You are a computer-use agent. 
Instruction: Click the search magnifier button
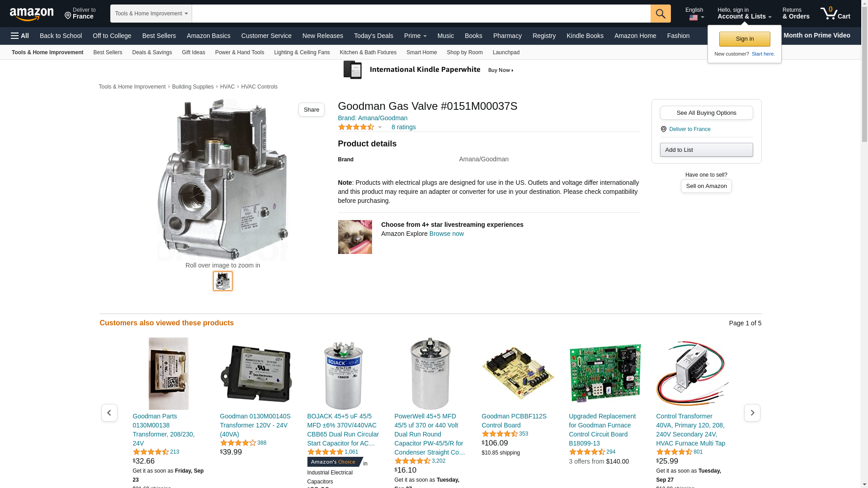tap(660, 14)
